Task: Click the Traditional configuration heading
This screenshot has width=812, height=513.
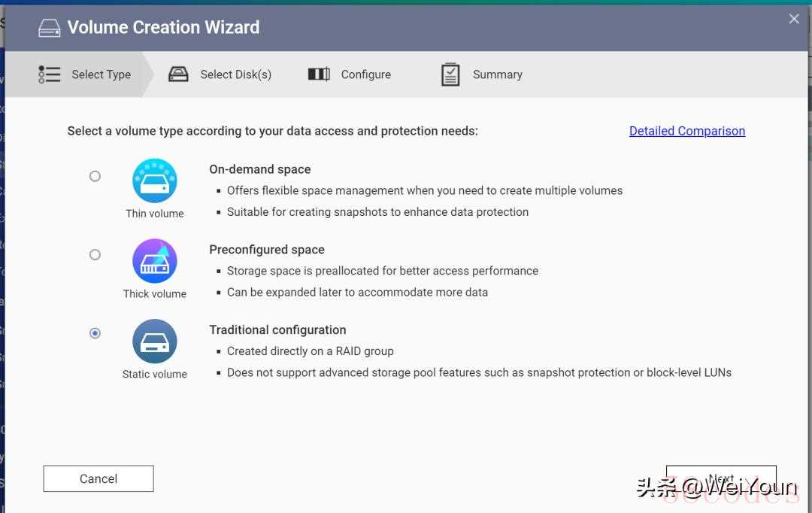Action: tap(277, 330)
